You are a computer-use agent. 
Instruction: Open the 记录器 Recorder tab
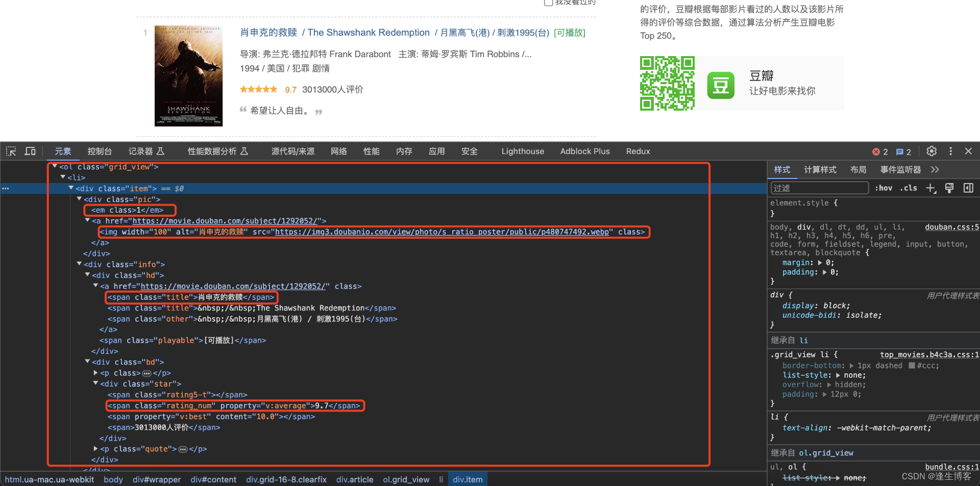click(x=146, y=151)
